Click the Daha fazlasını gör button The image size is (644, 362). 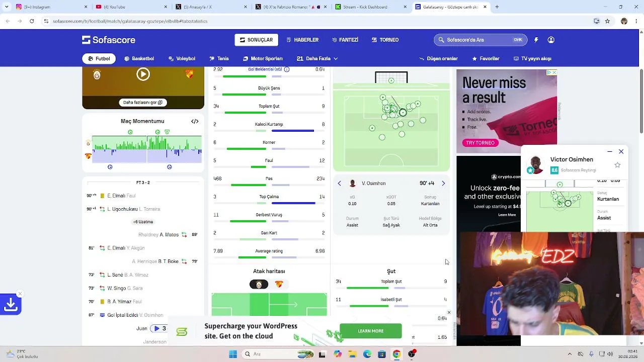[x=143, y=103]
